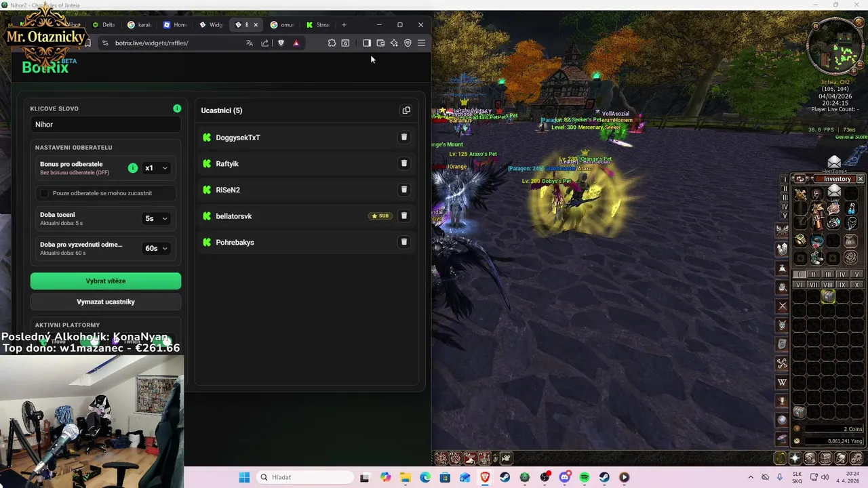The image size is (868, 488).
Task: Show hidden system tray icons chevron
Action: point(751,477)
